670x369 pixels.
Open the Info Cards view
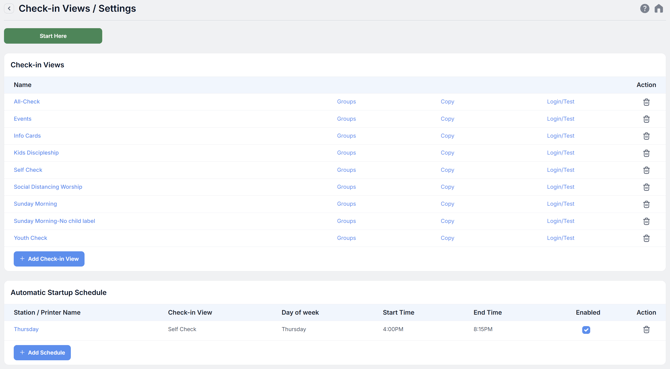27,136
